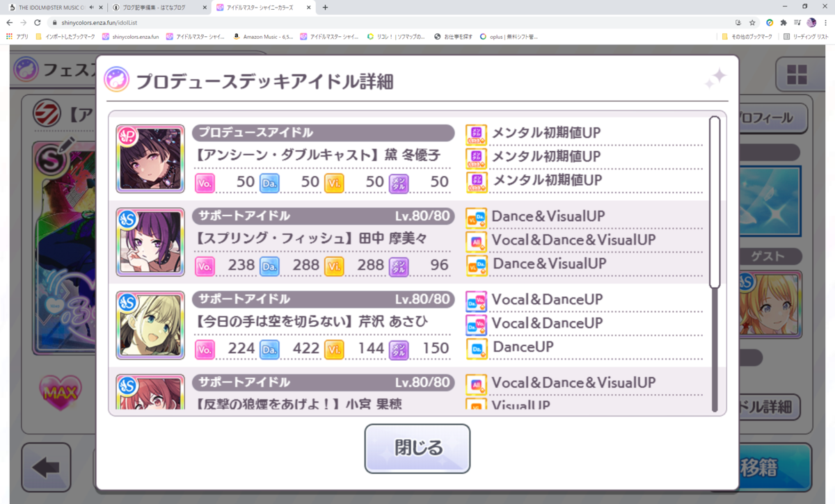This screenshot has height=504, width=835.
Task: Click Mental stat icon in 芹沢 あさひ row
Action: point(399,350)
